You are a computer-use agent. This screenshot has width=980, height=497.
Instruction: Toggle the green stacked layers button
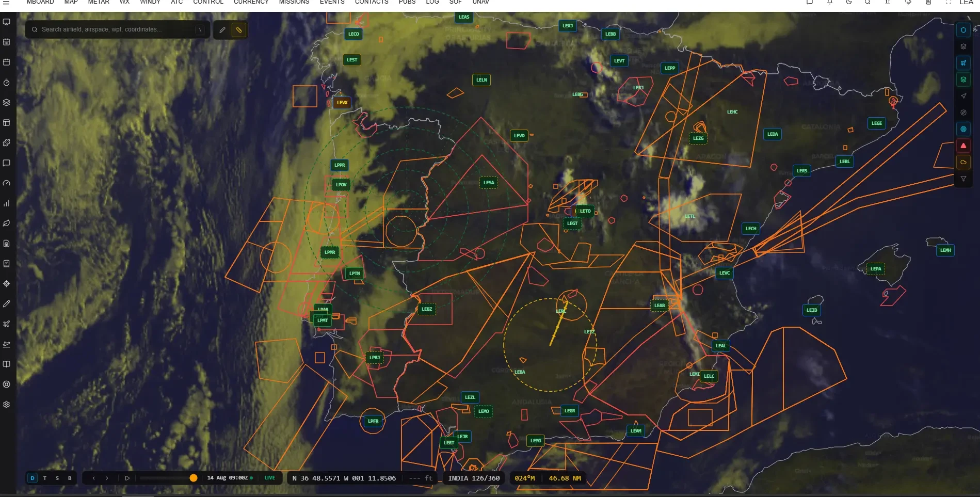963,79
